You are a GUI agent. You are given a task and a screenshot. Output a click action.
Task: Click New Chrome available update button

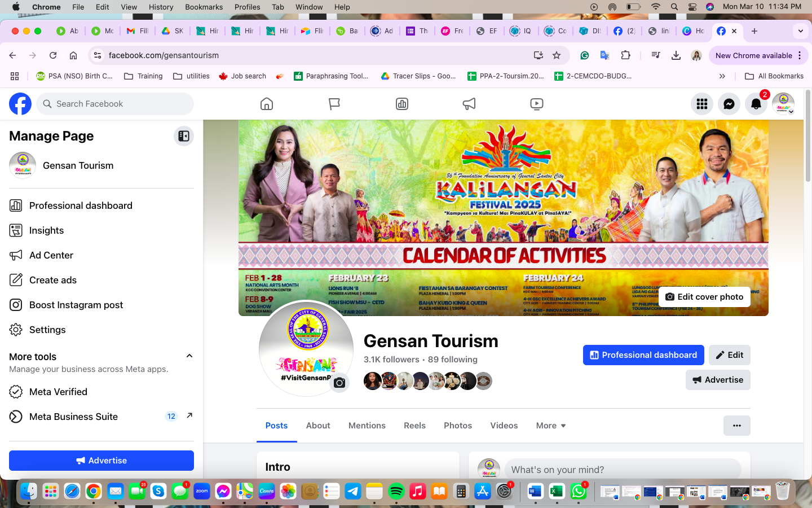point(758,55)
